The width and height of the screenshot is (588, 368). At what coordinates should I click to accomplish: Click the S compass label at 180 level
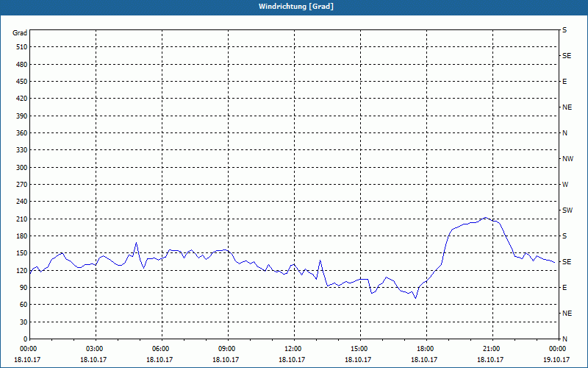click(564, 236)
